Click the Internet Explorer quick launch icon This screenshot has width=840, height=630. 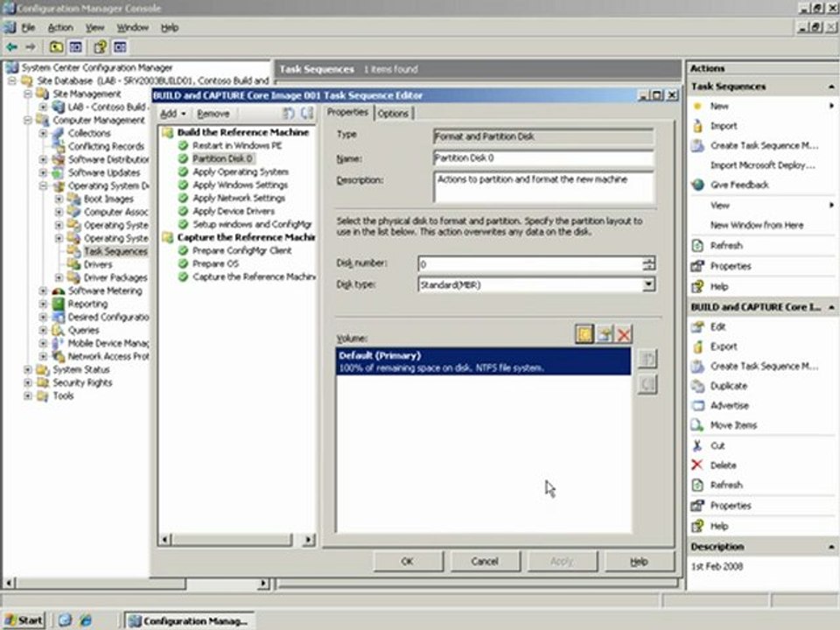85,620
